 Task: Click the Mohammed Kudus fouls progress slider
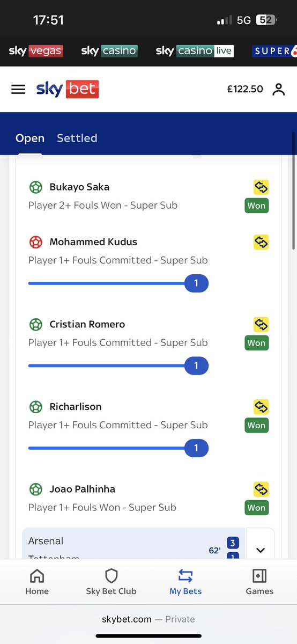[118, 283]
